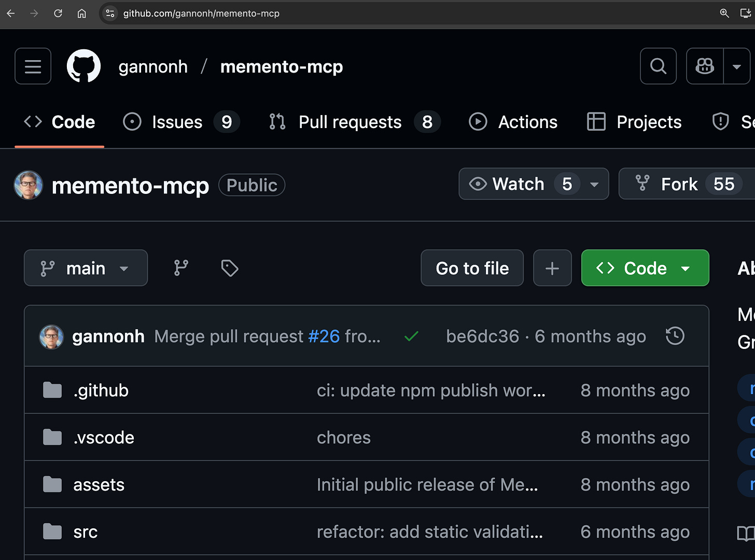
Task: Go to GitHub home via Octocat logo
Action: pos(83,66)
